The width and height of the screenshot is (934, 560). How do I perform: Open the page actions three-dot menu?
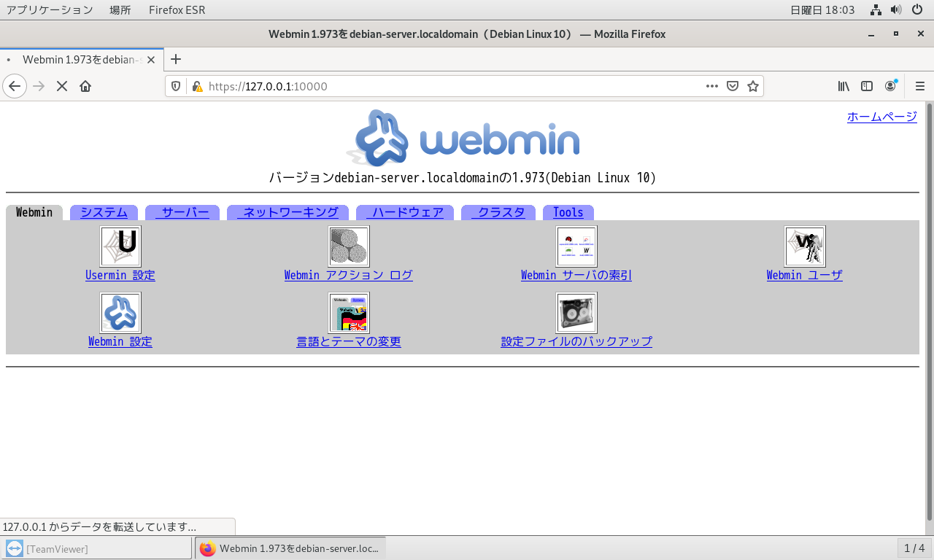[x=712, y=86]
